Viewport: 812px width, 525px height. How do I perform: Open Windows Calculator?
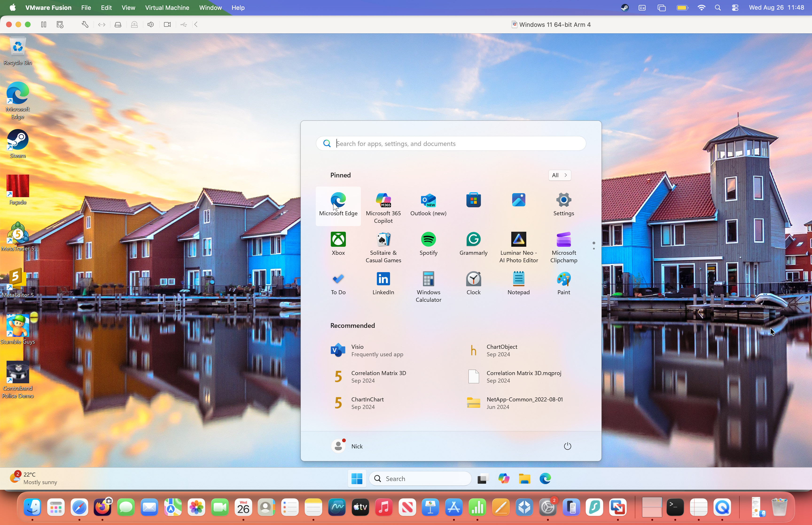pyautogui.click(x=428, y=287)
